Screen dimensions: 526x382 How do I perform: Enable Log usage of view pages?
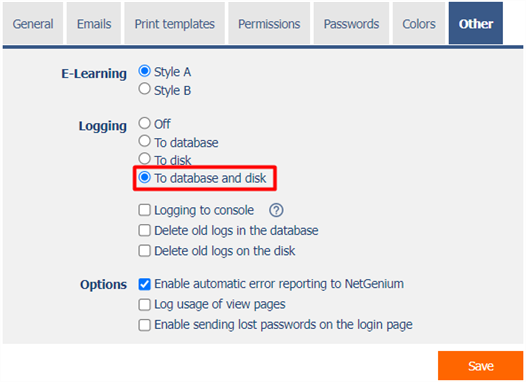click(x=145, y=305)
